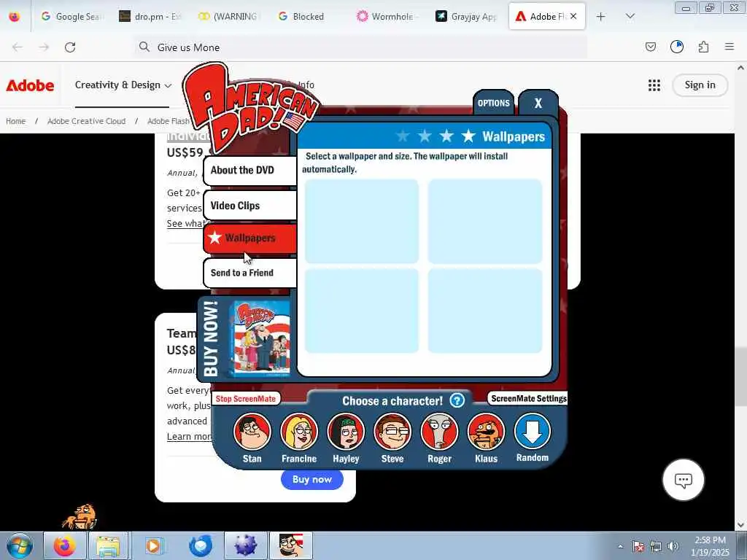Open a new browser tab
This screenshot has height=560, width=747.
601,17
